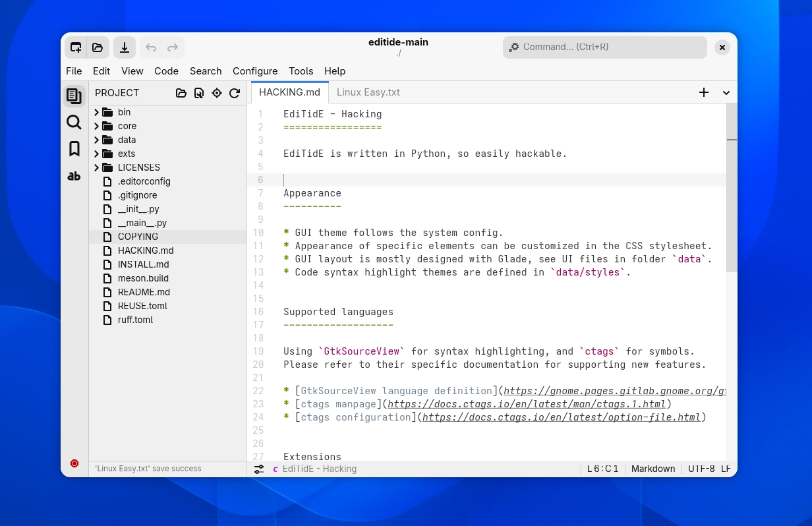Expand the bin folder arrow
Screen dimensions: 812x526
(96, 112)
